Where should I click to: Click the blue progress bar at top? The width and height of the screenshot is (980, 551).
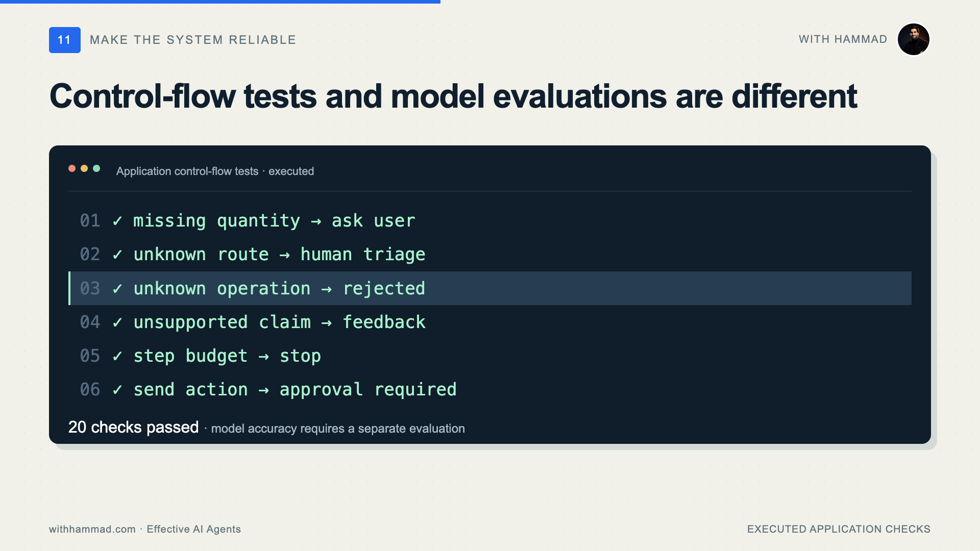pyautogui.click(x=220, y=2)
